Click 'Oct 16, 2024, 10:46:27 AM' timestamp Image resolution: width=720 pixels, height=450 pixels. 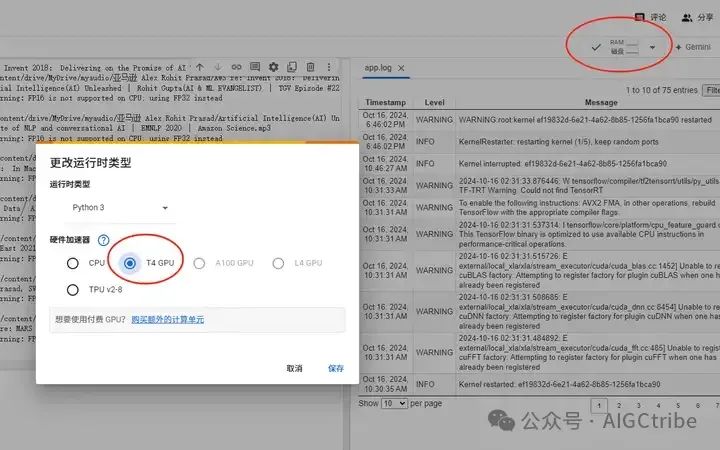[x=385, y=163]
